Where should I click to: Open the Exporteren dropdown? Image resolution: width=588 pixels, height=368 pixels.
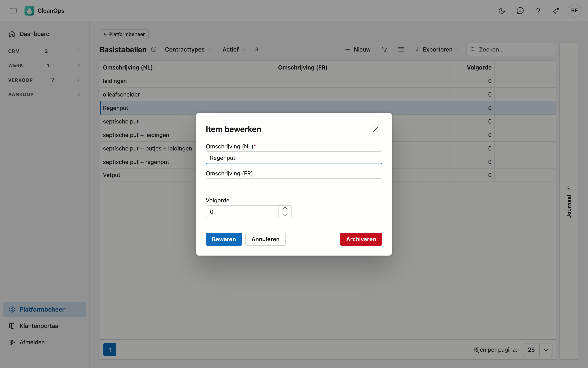437,49
